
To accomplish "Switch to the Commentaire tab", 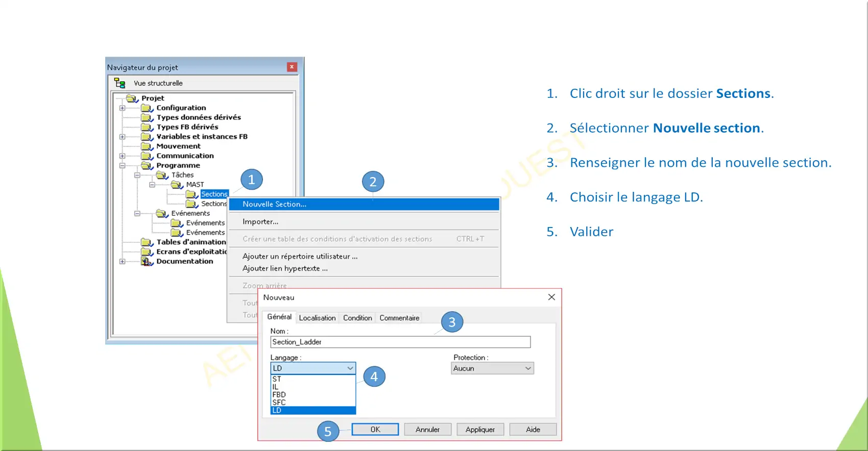I will point(399,318).
